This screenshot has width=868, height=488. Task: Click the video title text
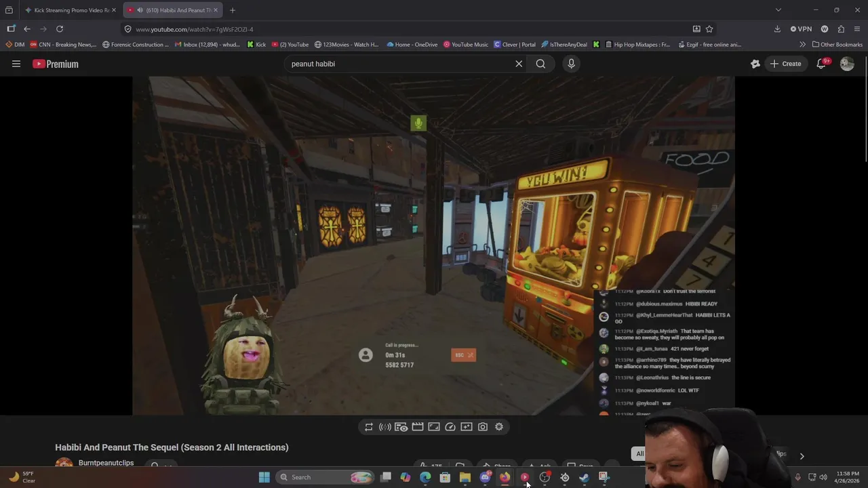click(x=172, y=447)
